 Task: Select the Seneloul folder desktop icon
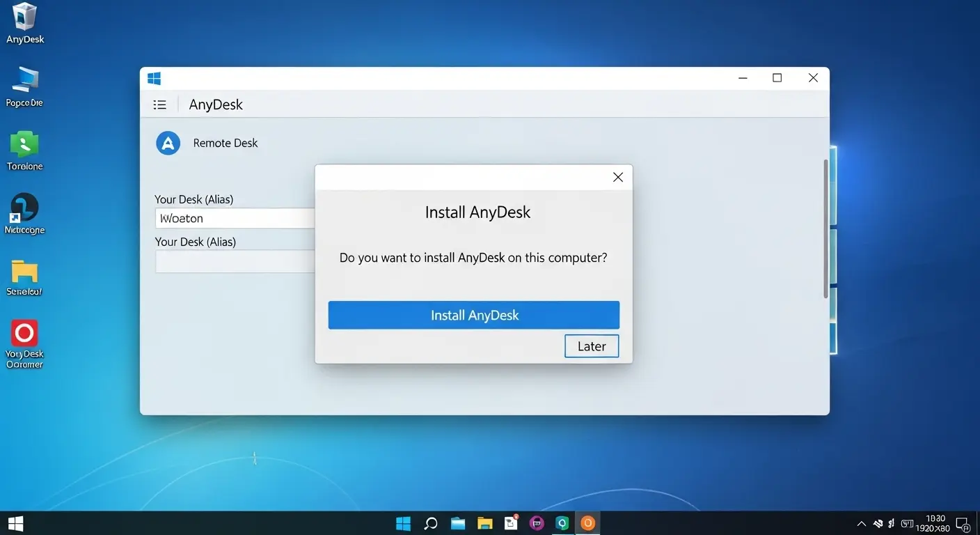coord(25,277)
